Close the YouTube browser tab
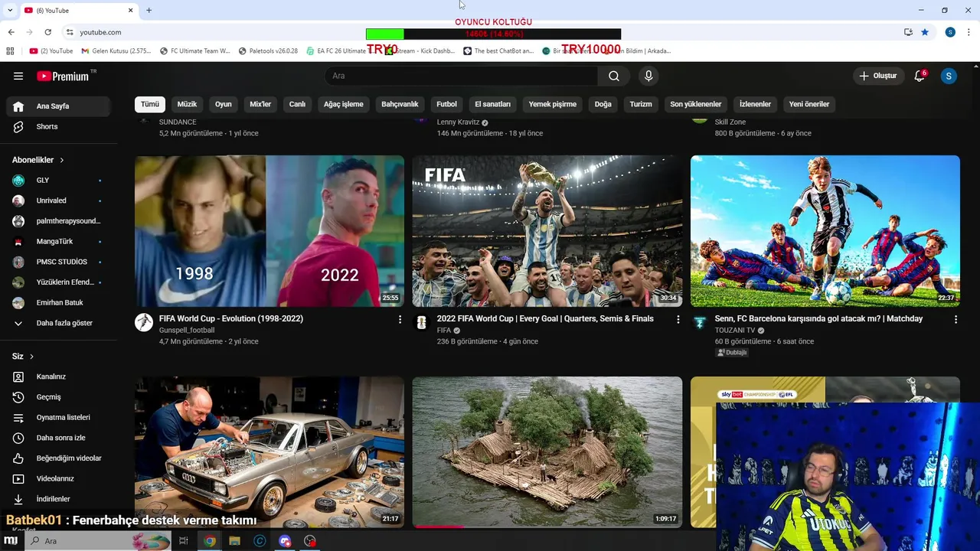Screen dimensions: 980x551 pyautogui.click(x=130, y=10)
